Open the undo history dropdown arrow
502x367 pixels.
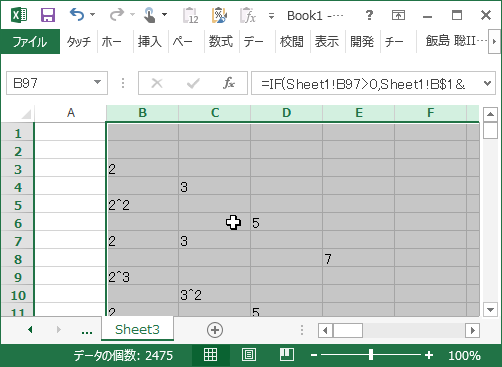pos(93,15)
